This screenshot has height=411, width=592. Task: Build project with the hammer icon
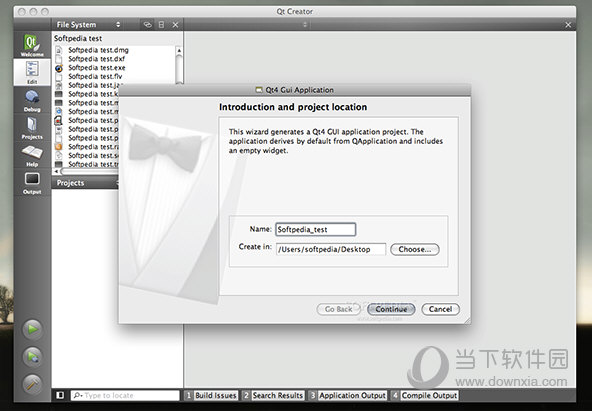pyautogui.click(x=32, y=384)
